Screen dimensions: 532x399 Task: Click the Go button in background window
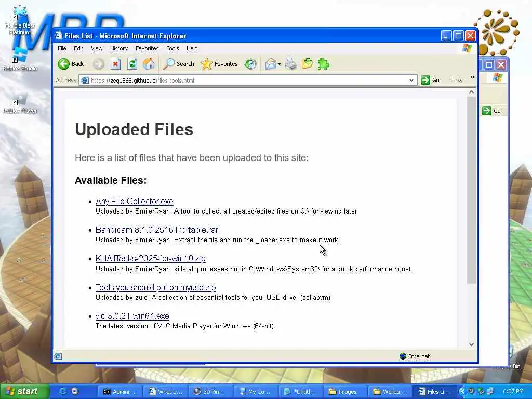click(491, 111)
